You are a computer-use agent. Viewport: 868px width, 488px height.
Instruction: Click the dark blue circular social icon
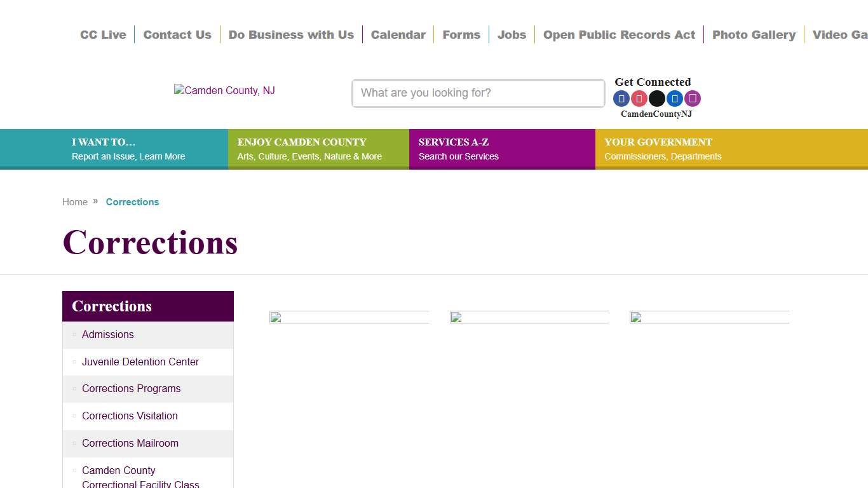621,98
